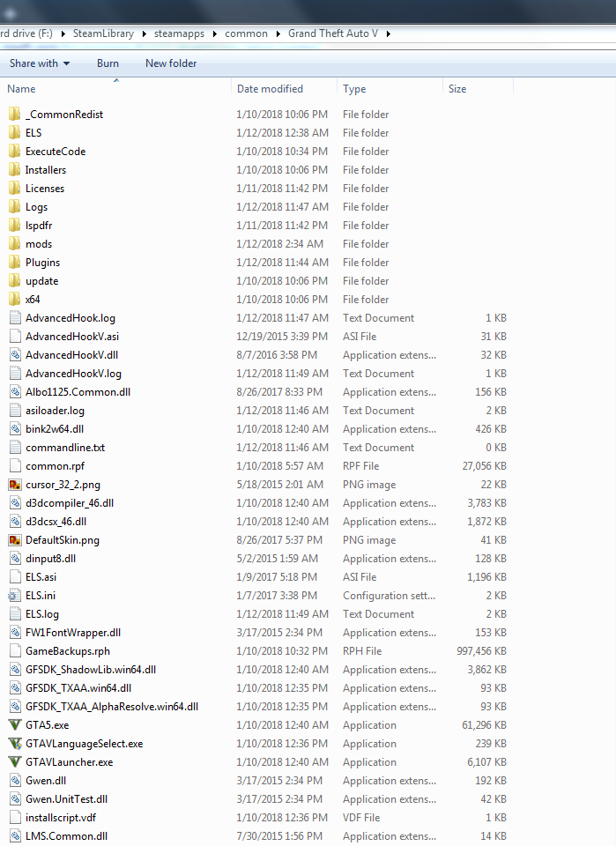Screen dimensions: 616x846
Task: Expand breadcrumb arrow after common
Action: coord(278,33)
